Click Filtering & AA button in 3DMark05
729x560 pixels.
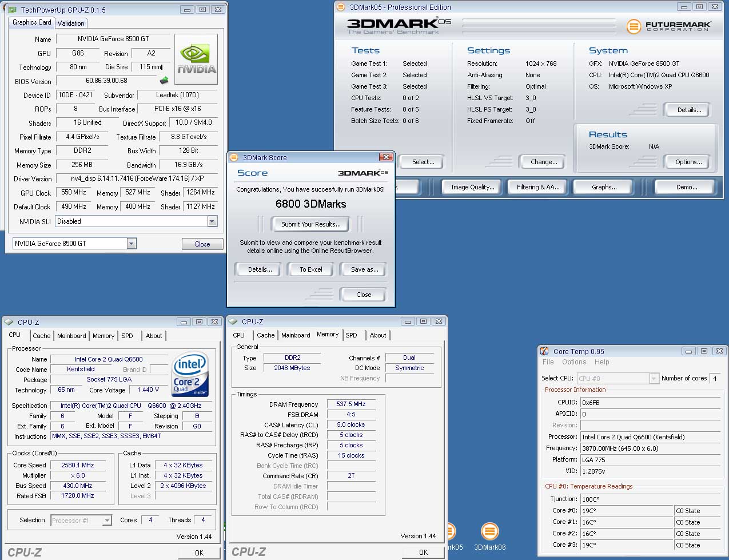tap(538, 187)
